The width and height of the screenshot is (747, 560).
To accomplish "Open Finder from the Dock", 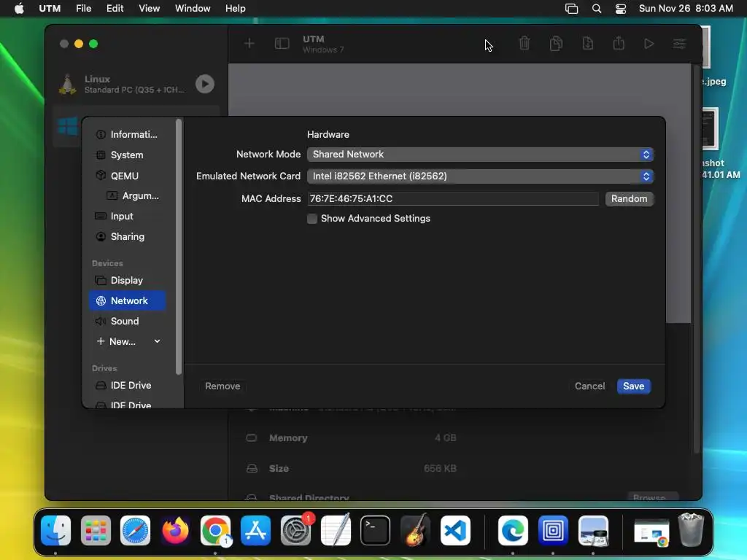I will tap(55, 530).
